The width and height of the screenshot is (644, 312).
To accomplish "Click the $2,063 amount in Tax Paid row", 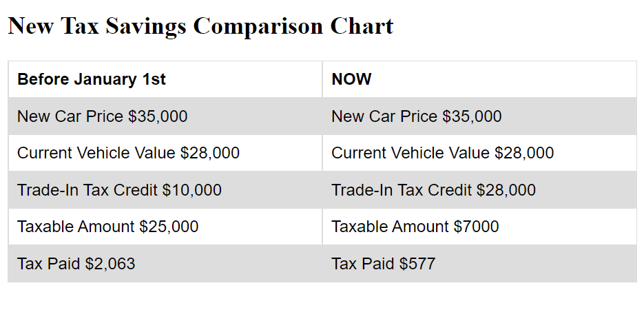I will coord(110,264).
